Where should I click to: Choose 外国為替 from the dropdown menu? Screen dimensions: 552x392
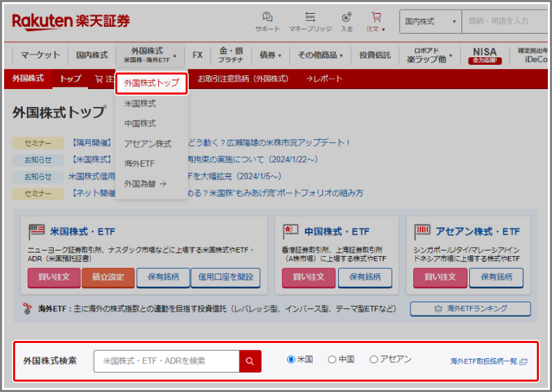pyautogui.click(x=145, y=184)
